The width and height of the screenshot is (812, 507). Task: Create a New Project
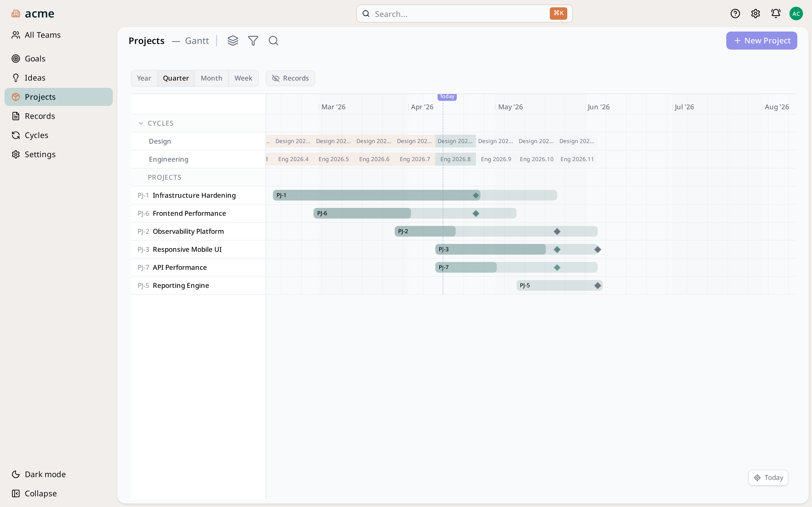coord(761,40)
